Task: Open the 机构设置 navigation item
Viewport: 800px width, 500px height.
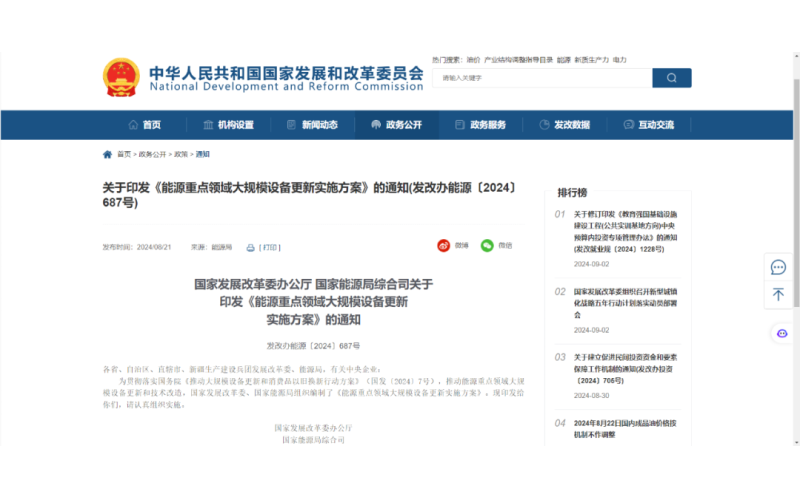Action: point(229,125)
